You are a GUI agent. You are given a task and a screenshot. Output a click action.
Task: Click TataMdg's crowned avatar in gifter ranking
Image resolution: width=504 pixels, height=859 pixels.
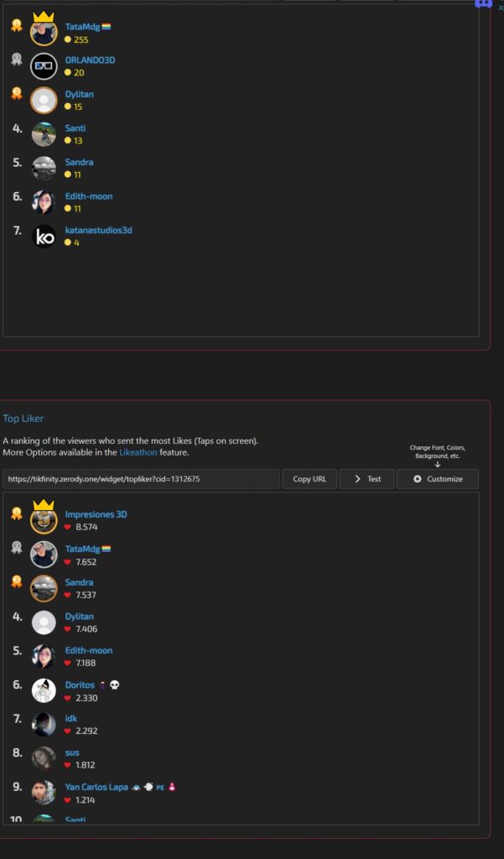point(44,32)
